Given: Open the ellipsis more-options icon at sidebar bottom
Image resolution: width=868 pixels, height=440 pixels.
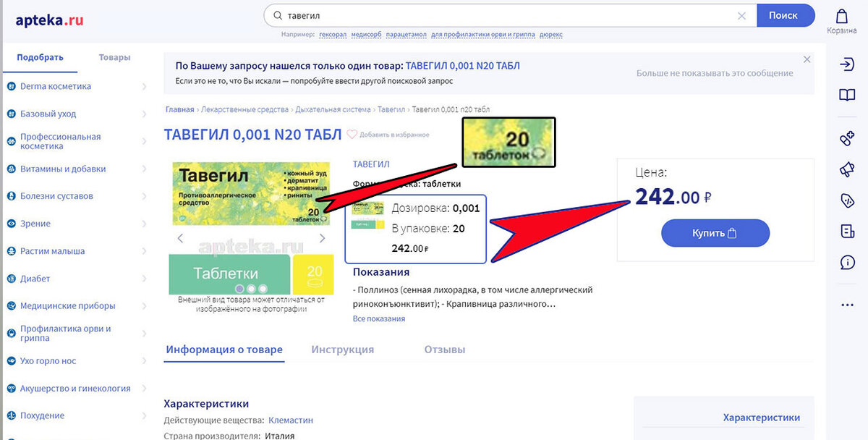Looking at the screenshot, I should [847, 305].
